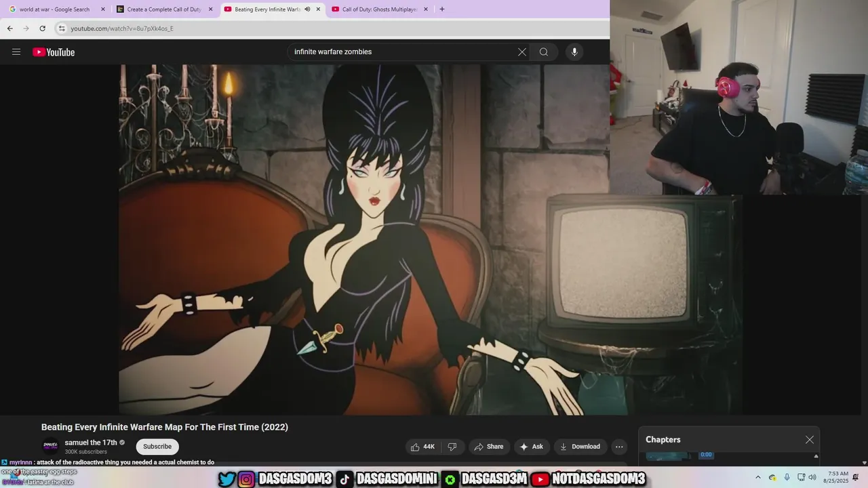Start voice search with the microphone
Screen dimensions: 868x488
[x=574, y=52]
